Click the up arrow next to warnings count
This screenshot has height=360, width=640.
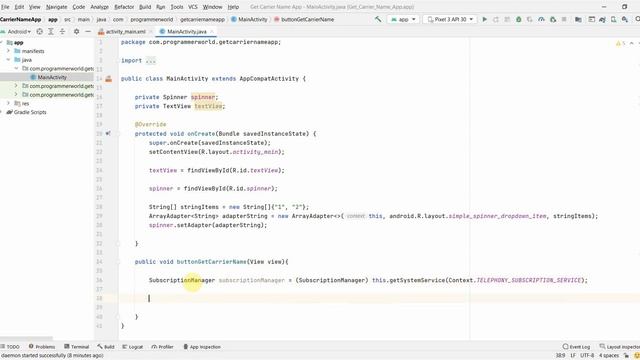(x=631, y=43)
